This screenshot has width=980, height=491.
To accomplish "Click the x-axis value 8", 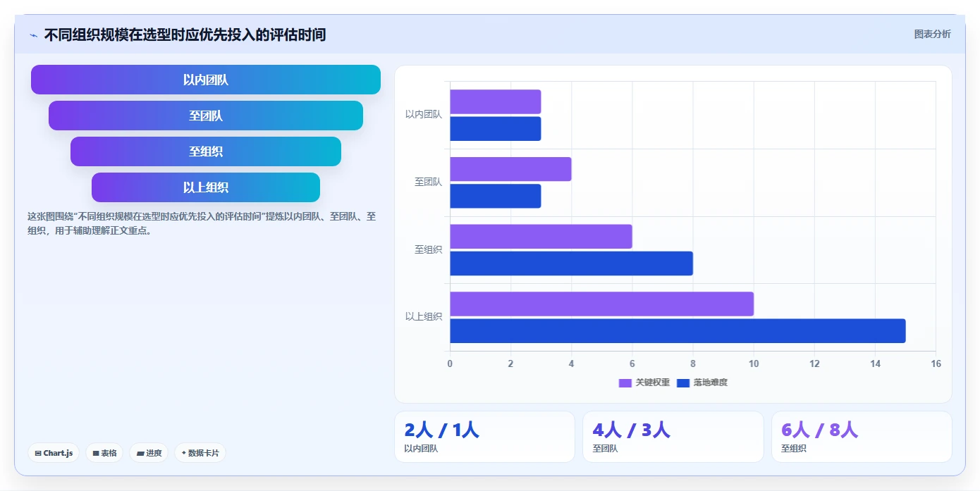I will point(693,363).
